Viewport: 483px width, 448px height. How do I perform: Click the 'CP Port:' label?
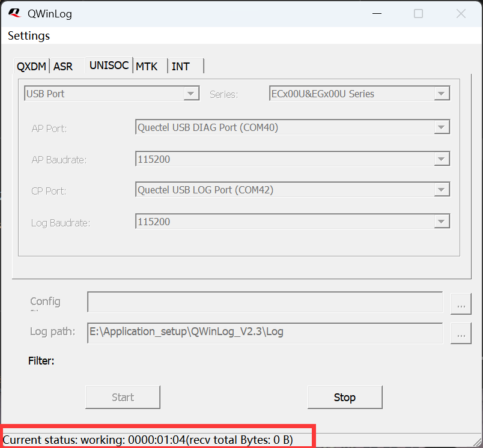49,191
